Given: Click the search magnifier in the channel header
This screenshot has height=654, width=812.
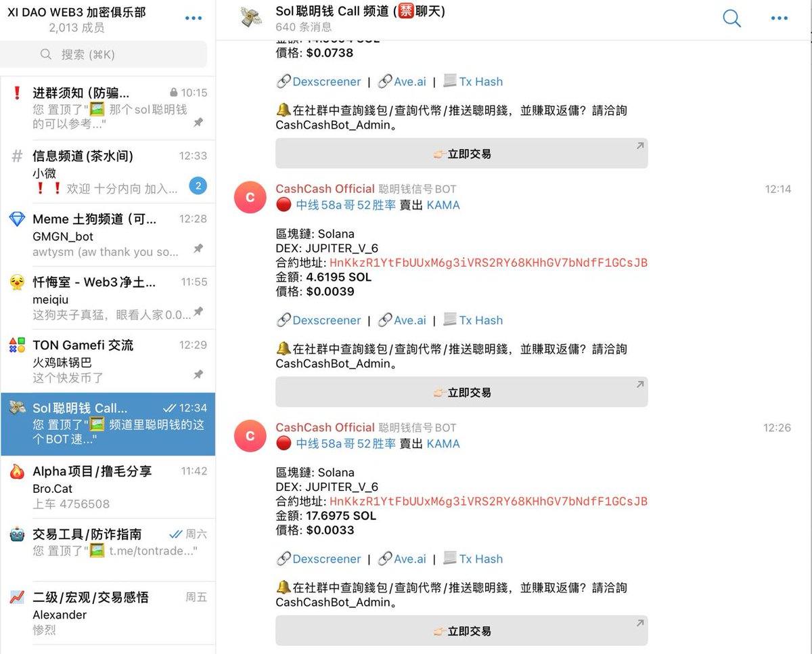Looking at the screenshot, I should click(x=731, y=18).
